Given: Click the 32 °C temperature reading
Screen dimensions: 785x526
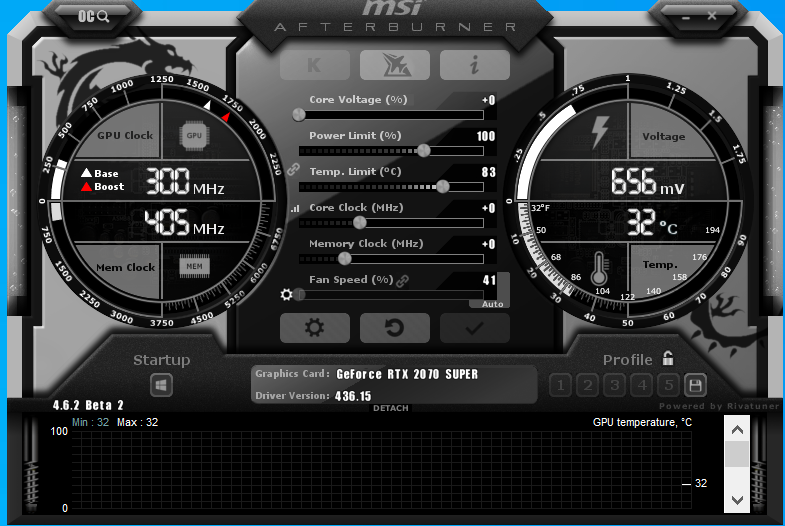Looking at the screenshot, I should click(652, 223).
